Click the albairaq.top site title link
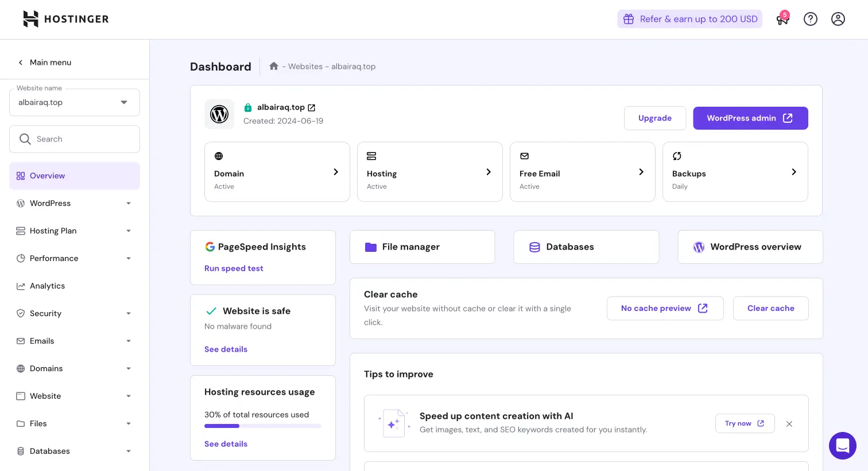This screenshot has height=471, width=868. (x=281, y=107)
